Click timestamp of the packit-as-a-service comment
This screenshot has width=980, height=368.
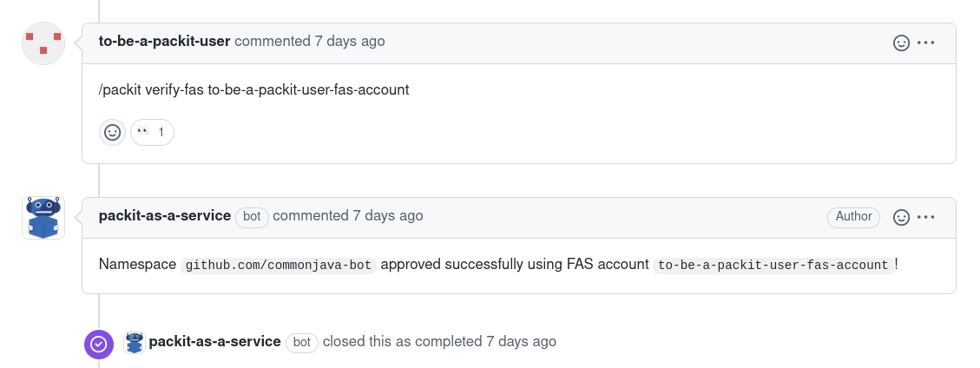point(388,216)
